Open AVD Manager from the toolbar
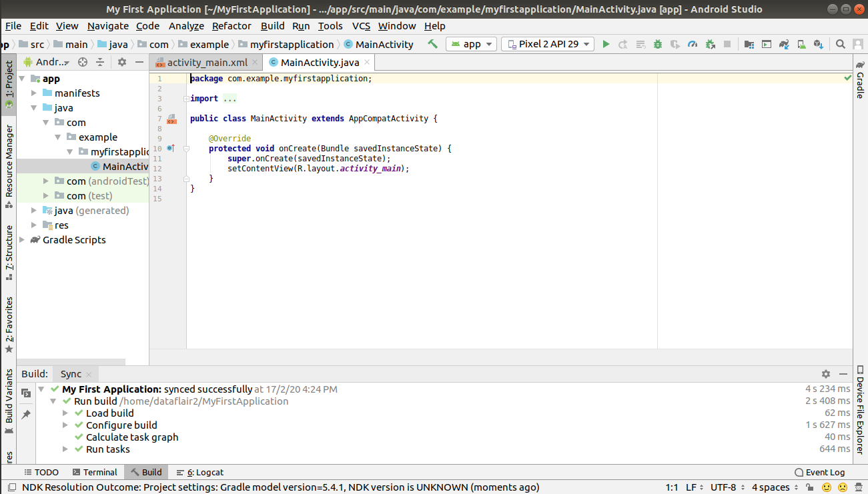This screenshot has width=868, height=494. [801, 44]
